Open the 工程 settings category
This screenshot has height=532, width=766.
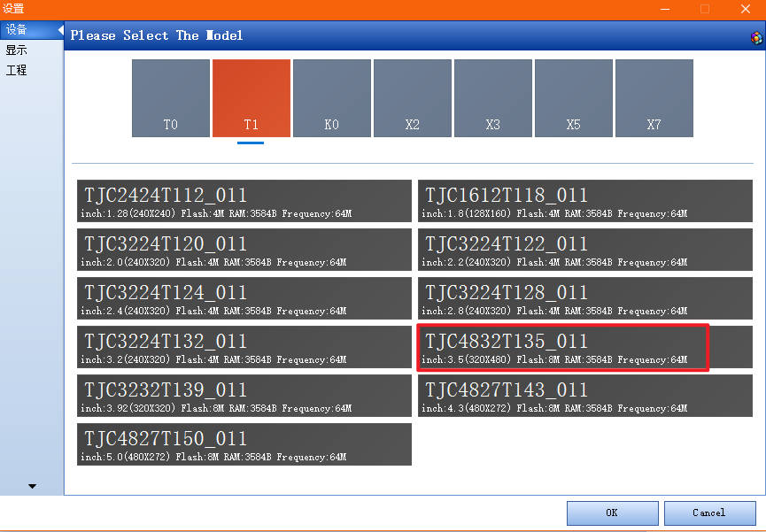tap(17, 70)
